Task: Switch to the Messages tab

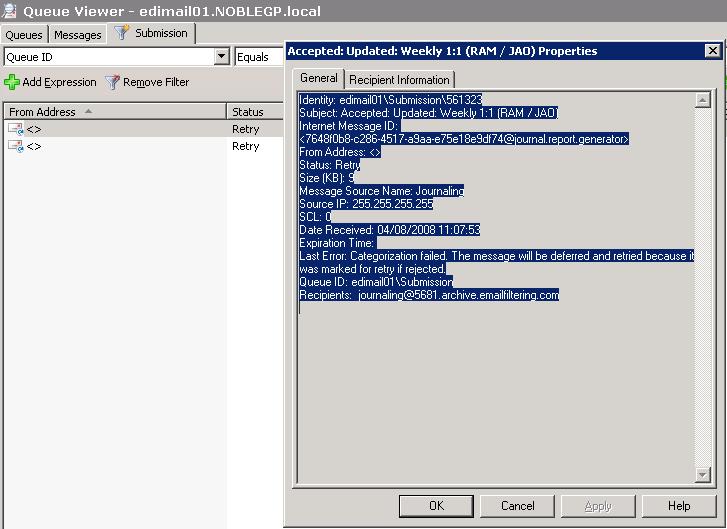Action: point(77,35)
